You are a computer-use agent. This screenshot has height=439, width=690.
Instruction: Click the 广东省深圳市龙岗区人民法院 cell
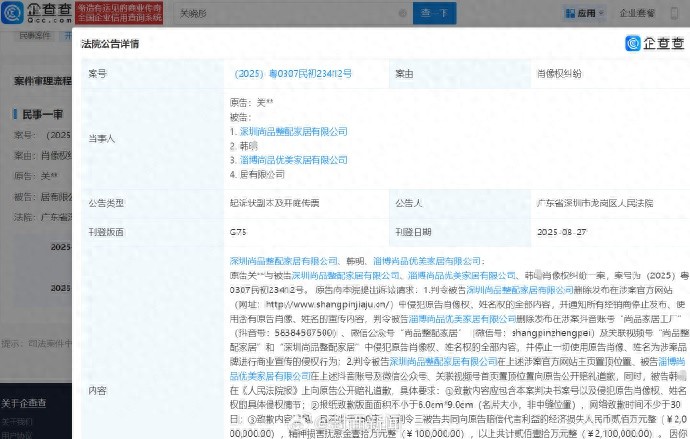pyautogui.click(x=595, y=203)
